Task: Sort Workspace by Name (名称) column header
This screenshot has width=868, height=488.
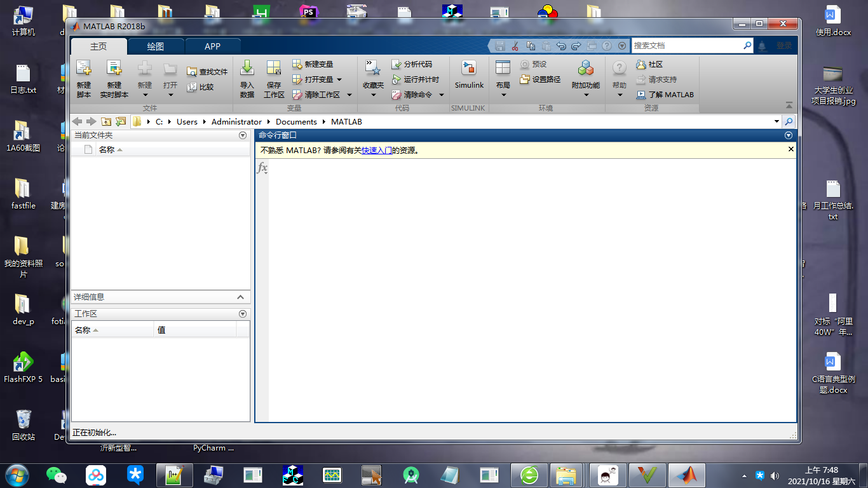Action: (112, 330)
